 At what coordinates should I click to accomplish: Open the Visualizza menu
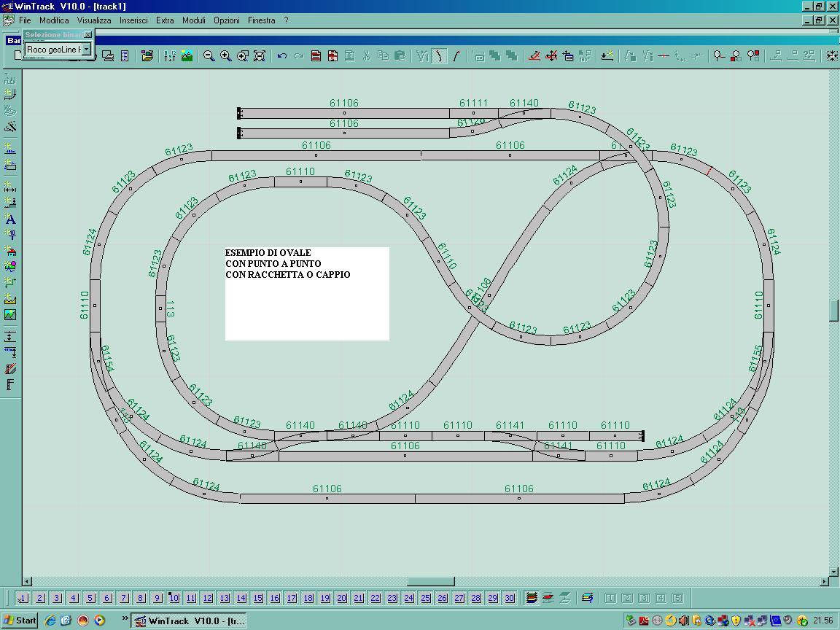(x=94, y=20)
